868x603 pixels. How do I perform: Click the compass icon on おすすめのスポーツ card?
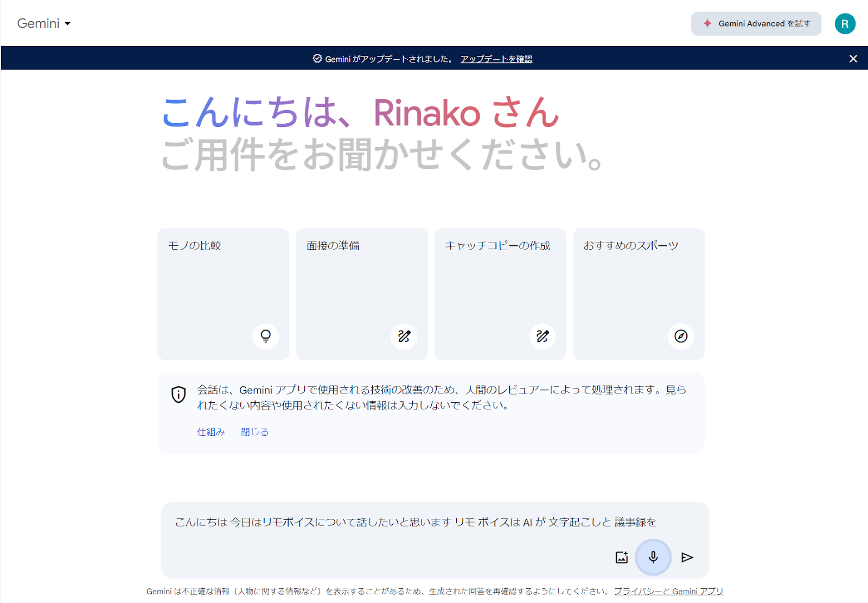pos(681,337)
